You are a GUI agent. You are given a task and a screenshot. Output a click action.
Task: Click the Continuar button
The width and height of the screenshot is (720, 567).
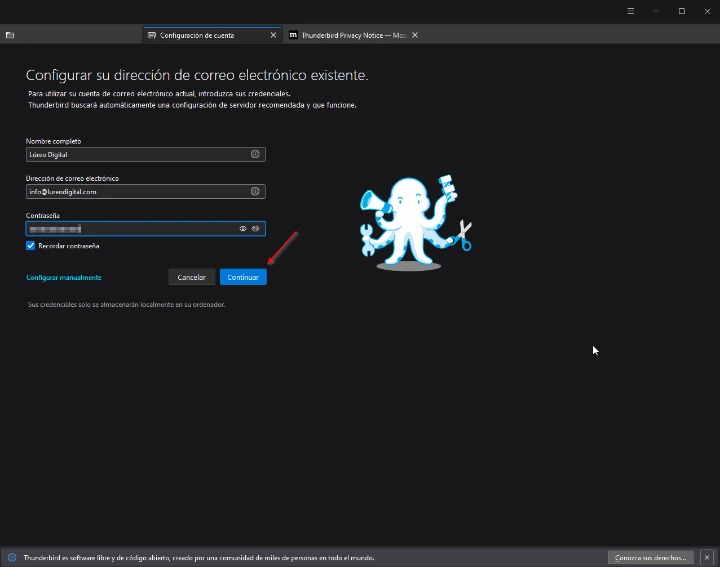243,277
